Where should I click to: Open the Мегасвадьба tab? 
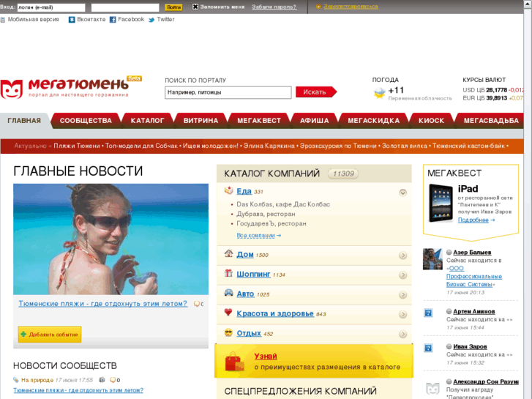click(x=490, y=121)
